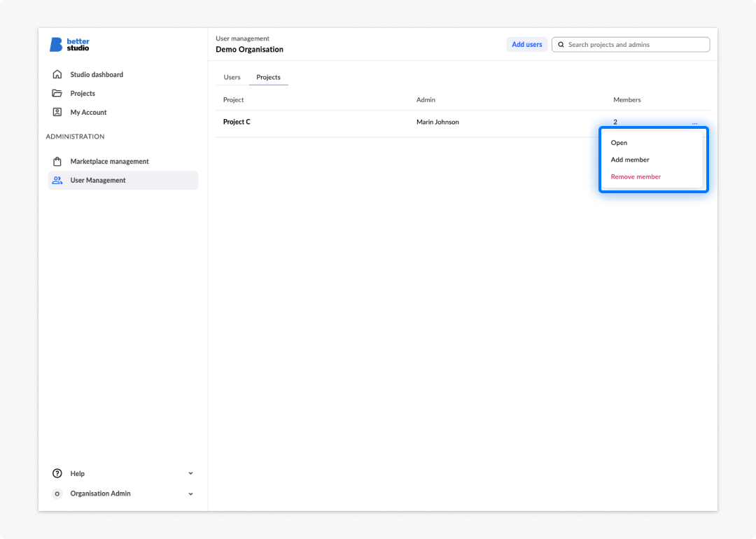Viewport: 756px width, 539px height.
Task: Select User Management in the sidebar
Action: pos(123,180)
